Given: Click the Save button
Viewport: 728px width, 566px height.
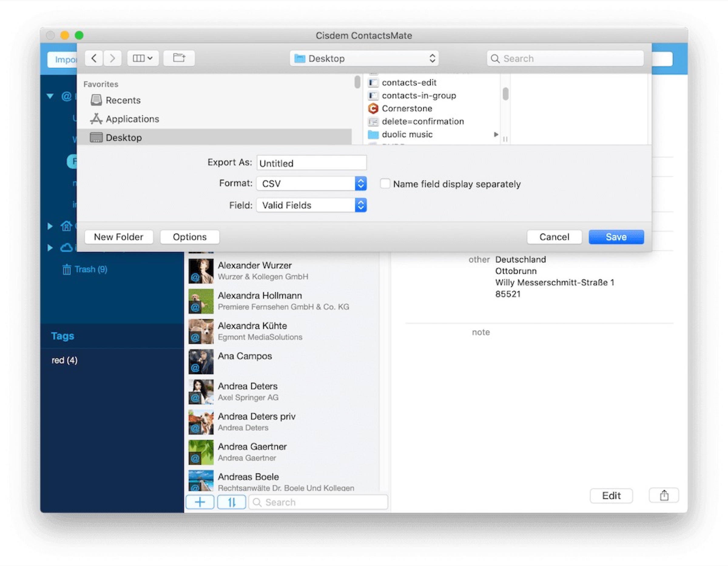Looking at the screenshot, I should pyautogui.click(x=616, y=237).
